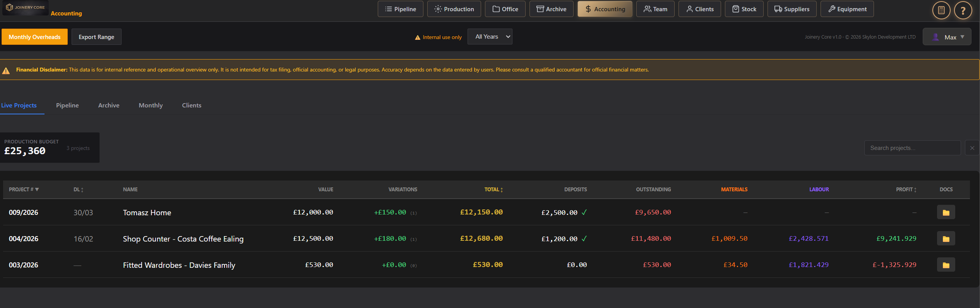Image resolution: width=980 pixels, height=308 pixels.
Task: Open the calculator icon in top bar
Action: pyautogui.click(x=941, y=10)
